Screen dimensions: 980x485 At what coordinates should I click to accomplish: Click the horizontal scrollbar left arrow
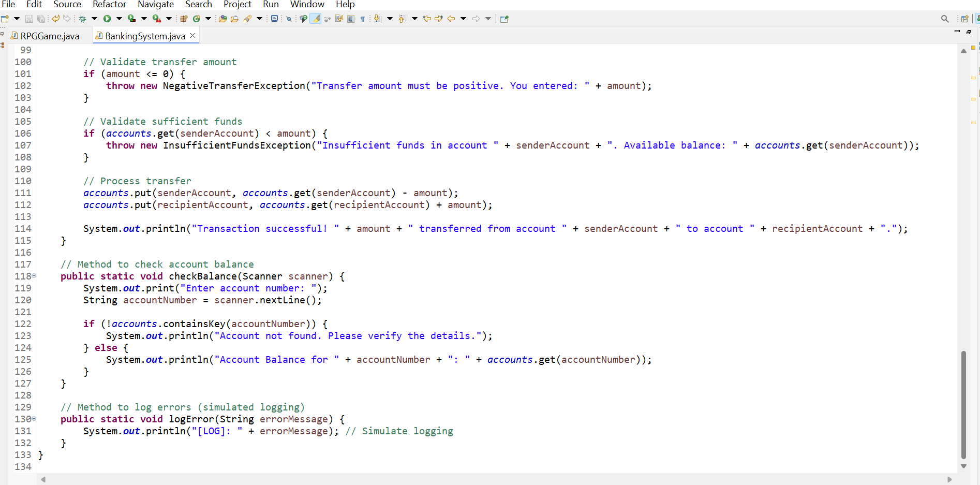click(43, 479)
